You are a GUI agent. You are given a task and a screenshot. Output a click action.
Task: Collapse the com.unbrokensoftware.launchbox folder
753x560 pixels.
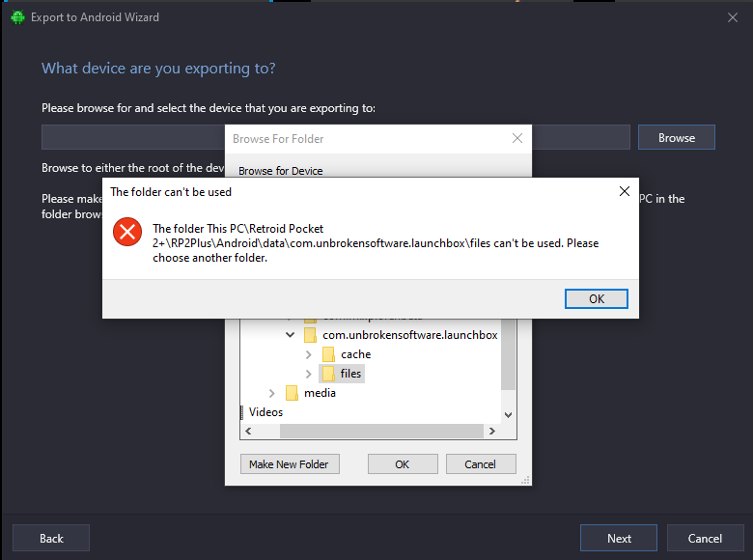[x=290, y=335]
